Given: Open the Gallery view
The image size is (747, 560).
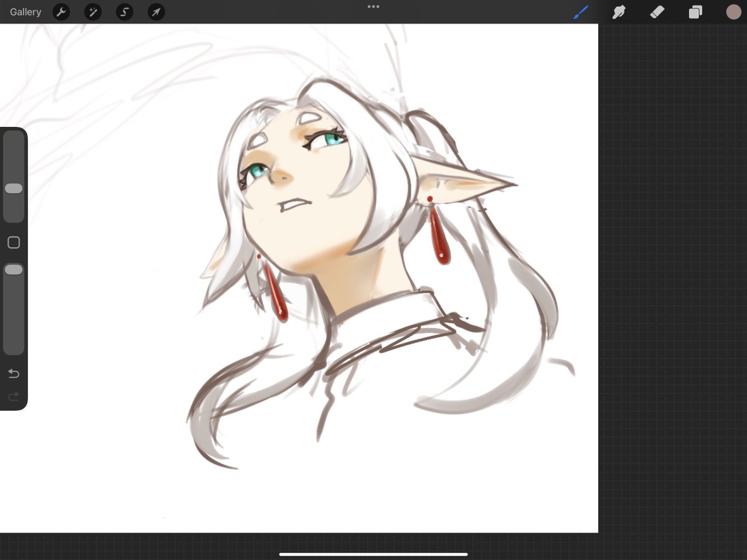Looking at the screenshot, I should (x=26, y=12).
